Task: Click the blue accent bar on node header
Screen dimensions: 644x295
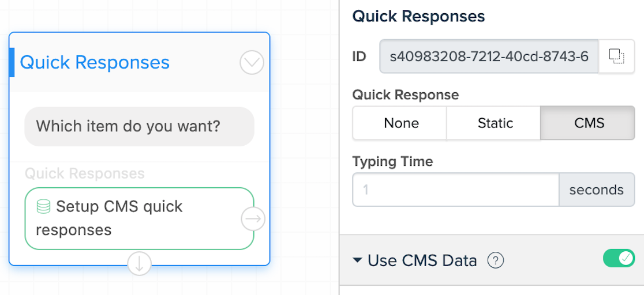Action: tap(12, 62)
